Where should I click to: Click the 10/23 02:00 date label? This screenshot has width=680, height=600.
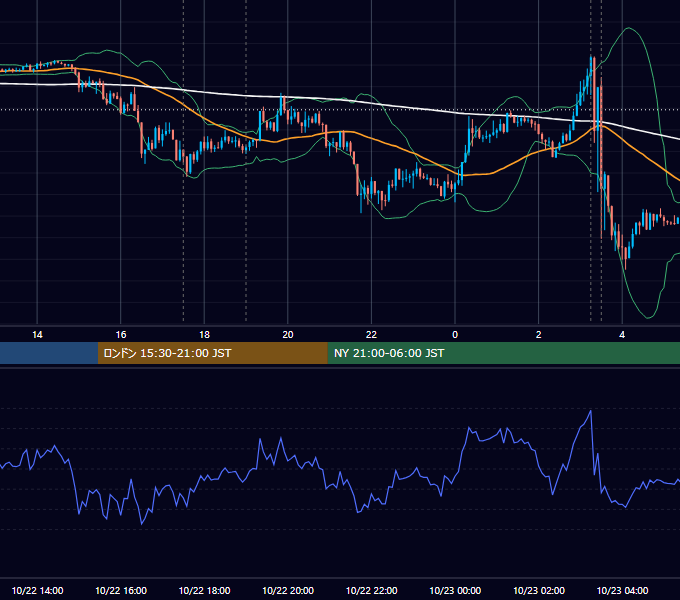point(539,590)
